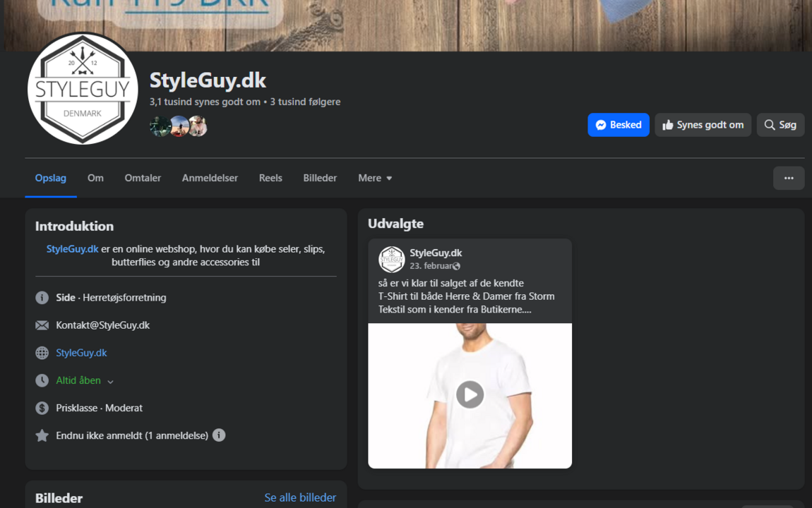
Task: Click the envelope email icon
Action: (42, 325)
